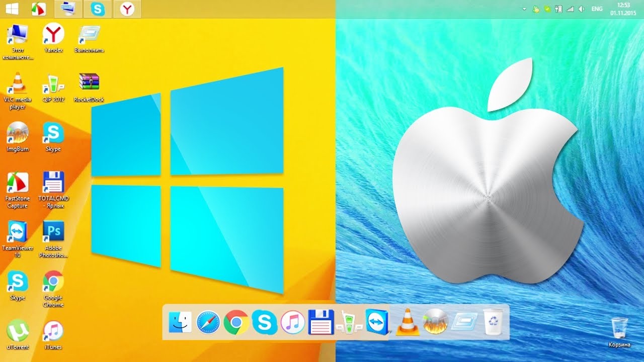Open the recycle bin in the dock
Viewport: 644px width, 362px height.
coord(493,322)
